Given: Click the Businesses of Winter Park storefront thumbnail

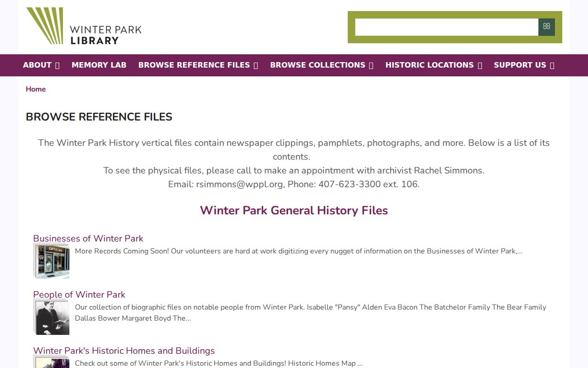Looking at the screenshot, I should 51,261.
